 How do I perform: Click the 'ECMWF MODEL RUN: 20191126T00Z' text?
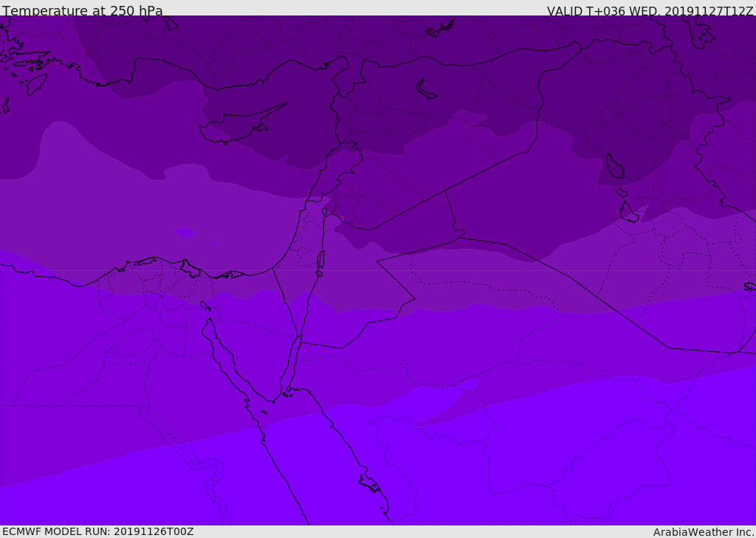coord(98,531)
